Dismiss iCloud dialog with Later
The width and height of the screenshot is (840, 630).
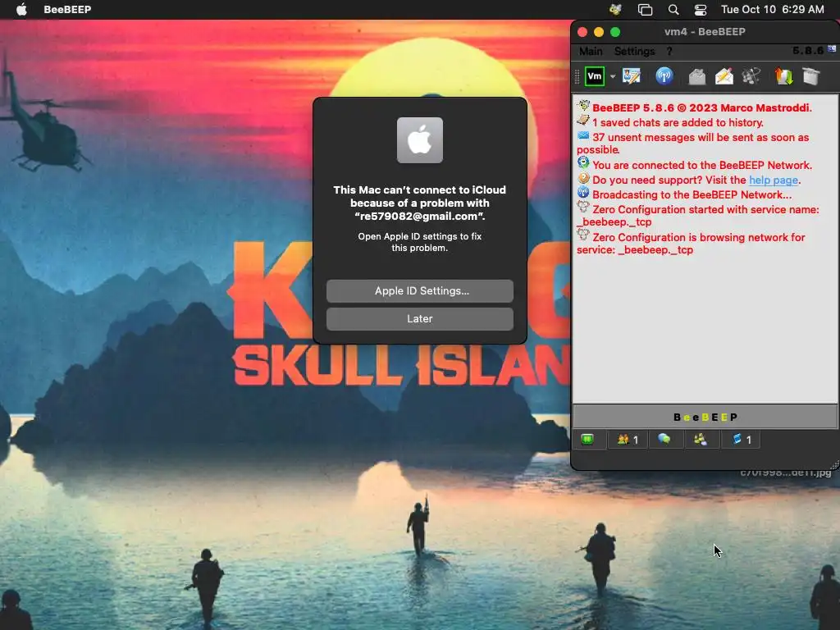click(419, 319)
